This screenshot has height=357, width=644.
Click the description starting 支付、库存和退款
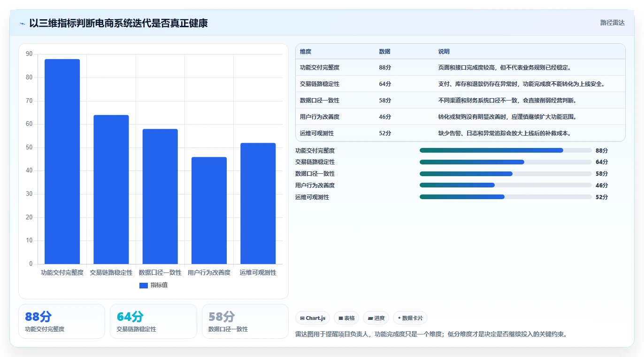522,84
